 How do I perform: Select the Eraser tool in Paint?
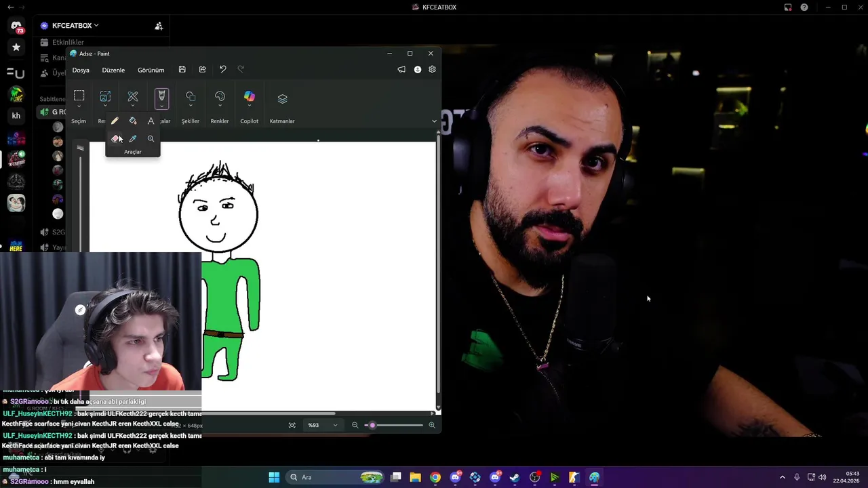click(115, 138)
